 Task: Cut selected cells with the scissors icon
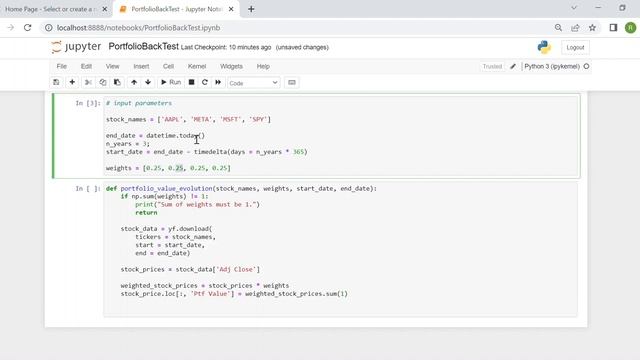[88, 82]
